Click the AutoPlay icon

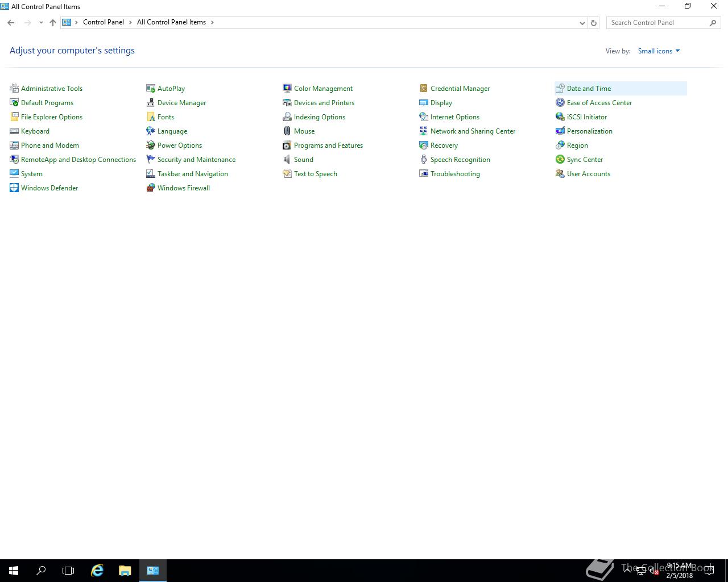[x=151, y=88]
